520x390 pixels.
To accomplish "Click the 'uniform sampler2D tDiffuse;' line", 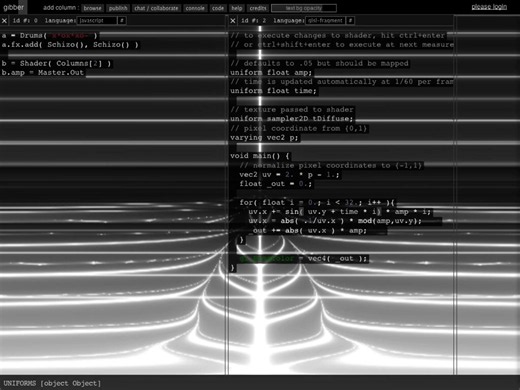I will (x=291, y=119).
